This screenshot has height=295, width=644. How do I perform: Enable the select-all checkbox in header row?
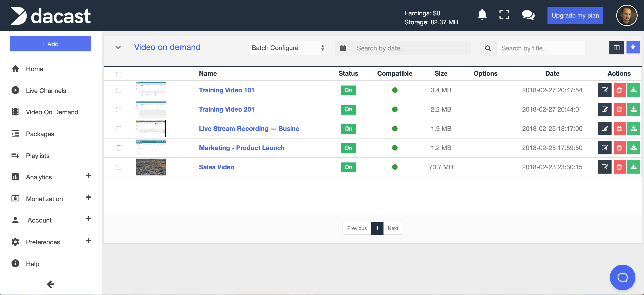[119, 74]
